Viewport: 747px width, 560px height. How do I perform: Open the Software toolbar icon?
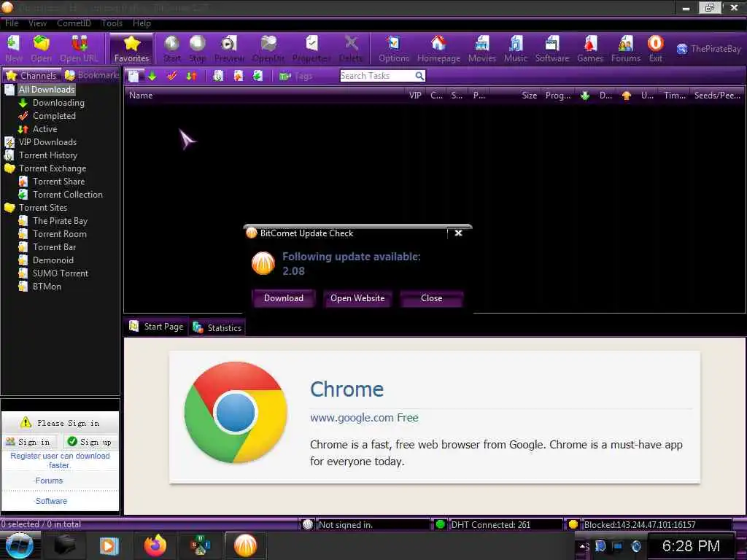(552, 49)
